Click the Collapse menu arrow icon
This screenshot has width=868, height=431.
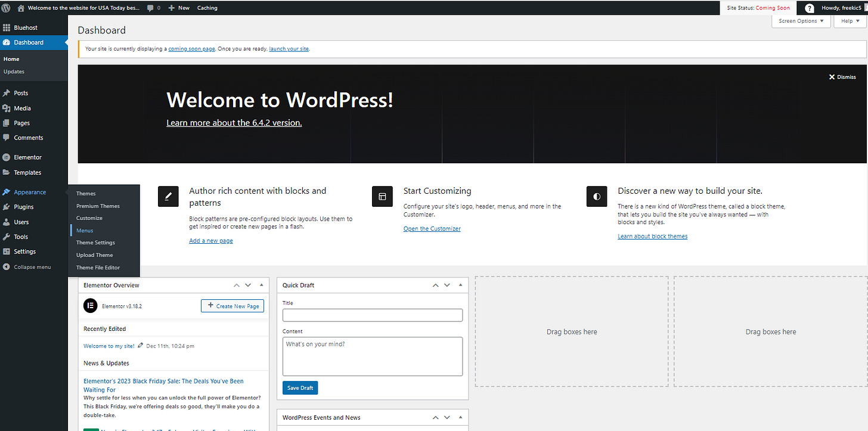coord(7,267)
